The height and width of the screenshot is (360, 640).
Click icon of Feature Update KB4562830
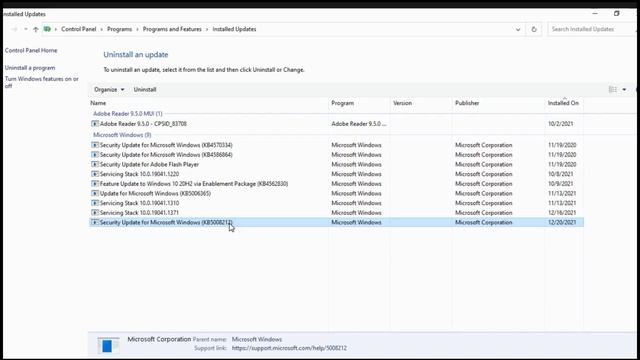click(95, 184)
